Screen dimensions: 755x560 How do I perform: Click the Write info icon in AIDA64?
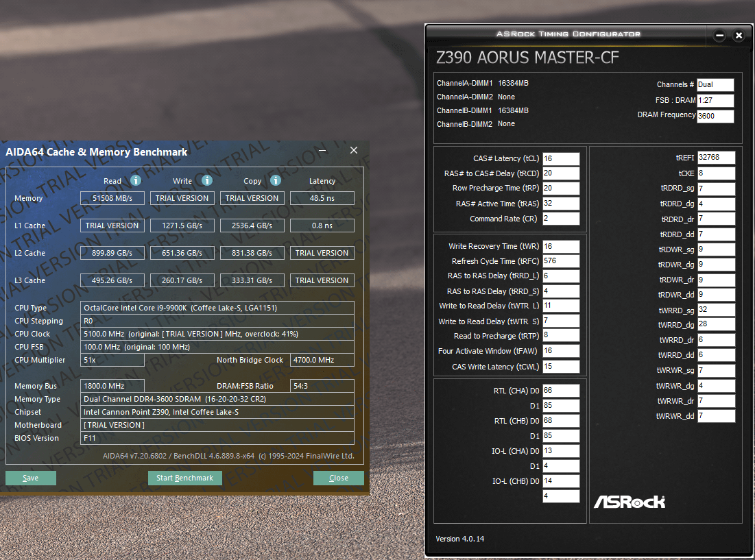click(x=207, y=180)
